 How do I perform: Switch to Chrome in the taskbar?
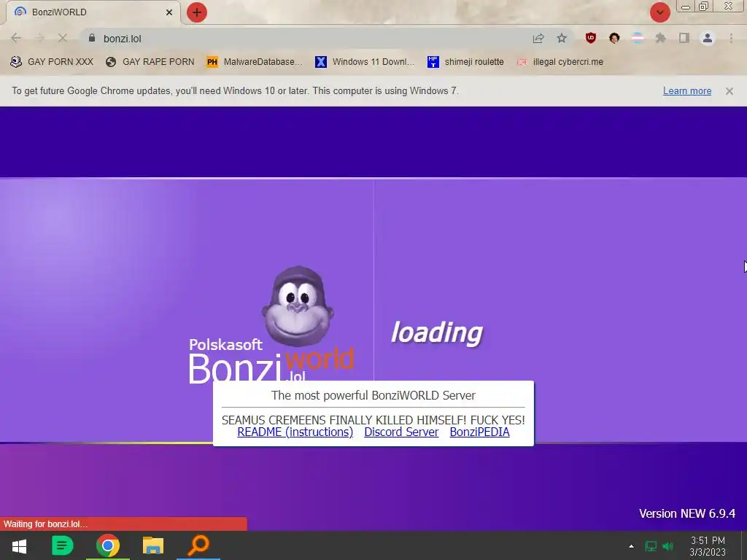click(108, 545)
